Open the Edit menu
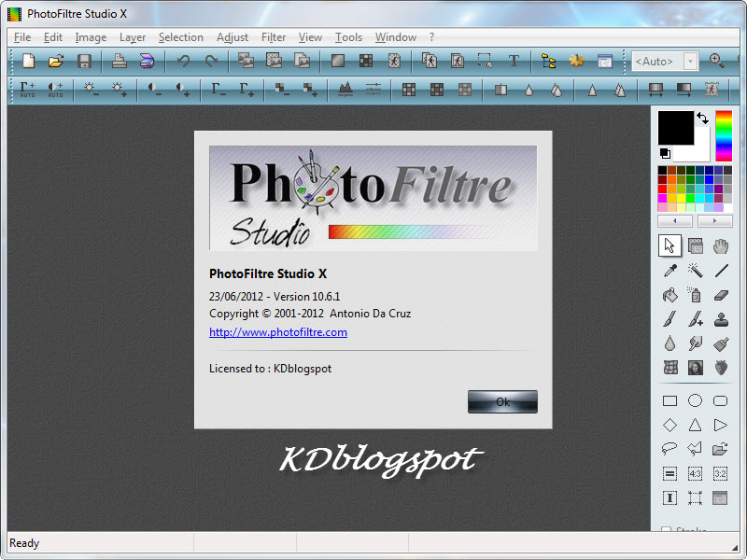 tap(53, 37)
